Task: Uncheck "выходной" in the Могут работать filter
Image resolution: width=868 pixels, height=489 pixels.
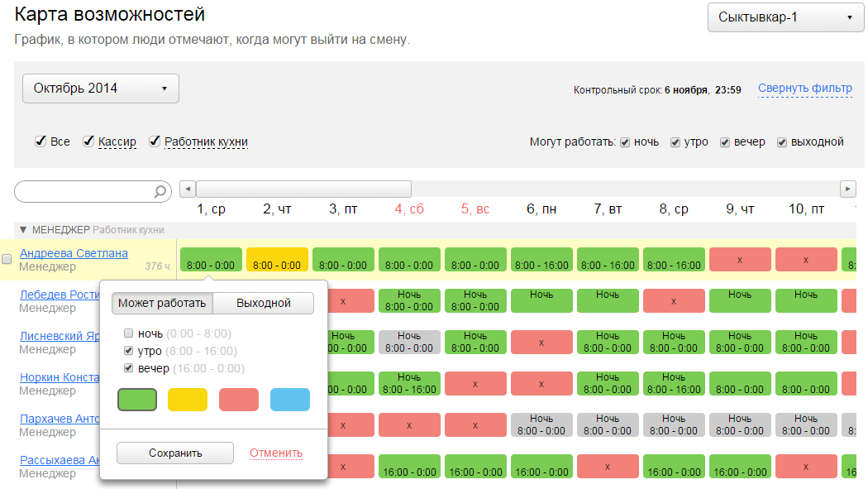Action: pyautogui.click(x=782, y=142)
